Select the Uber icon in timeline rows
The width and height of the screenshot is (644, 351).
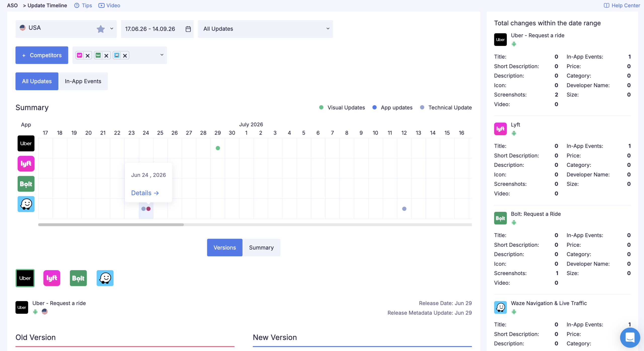click(26, 143)
